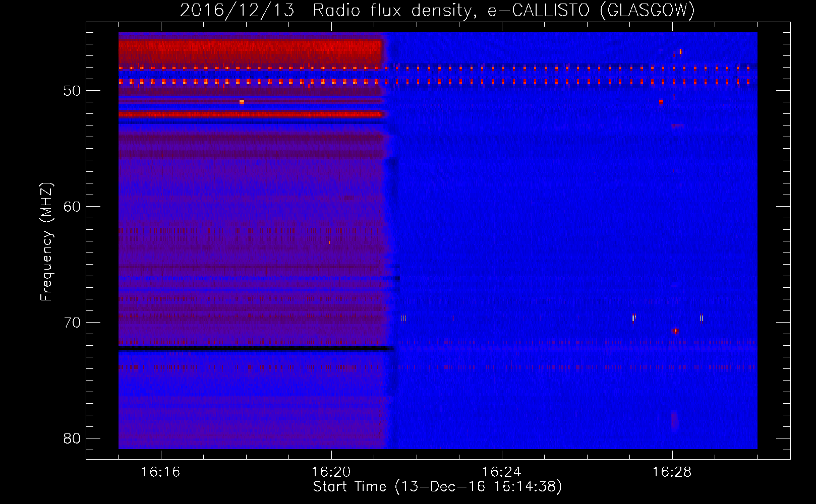Click the 16:28 time axis label
This screenshot has width=816, height=504.
(x=672, y=472)
